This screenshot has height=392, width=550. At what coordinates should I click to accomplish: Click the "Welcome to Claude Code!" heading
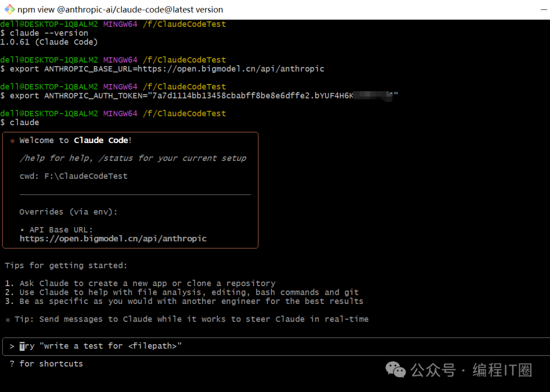click(75, 140)
